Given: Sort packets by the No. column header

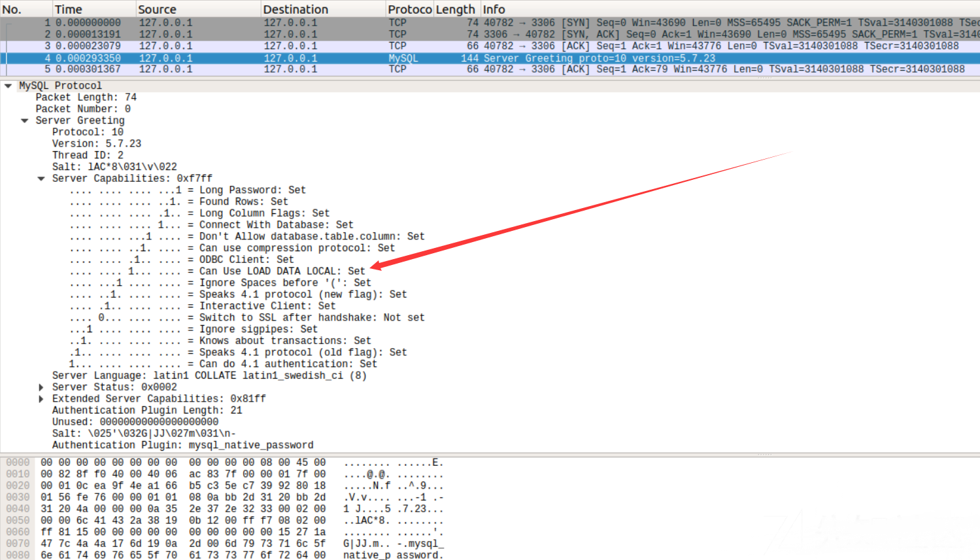Looking at the screenshot, I should coord(26,9).
